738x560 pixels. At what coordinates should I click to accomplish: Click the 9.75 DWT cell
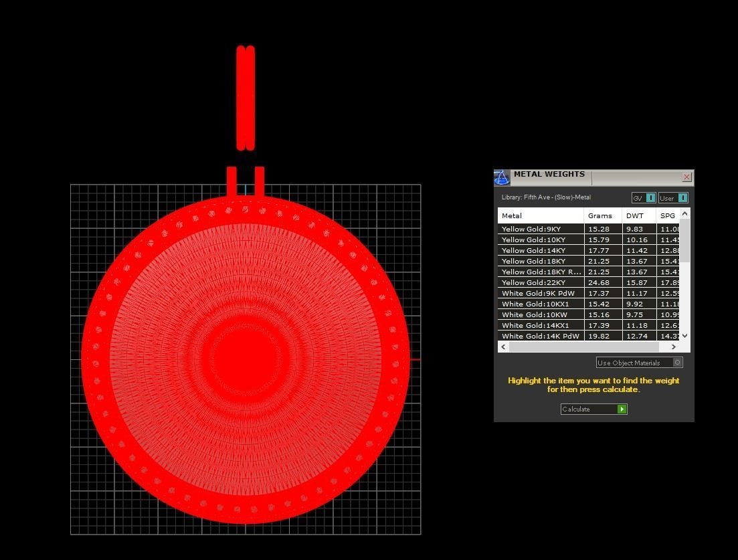point(639,314)
